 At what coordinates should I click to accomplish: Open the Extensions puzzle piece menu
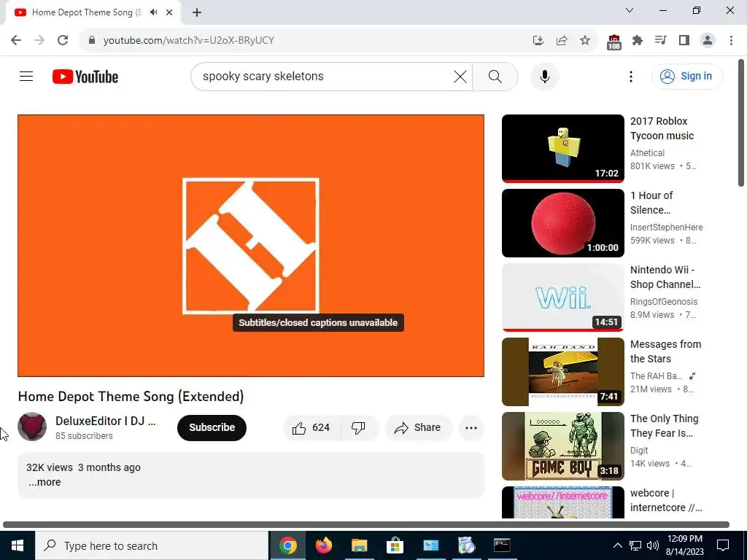(638, 40)
